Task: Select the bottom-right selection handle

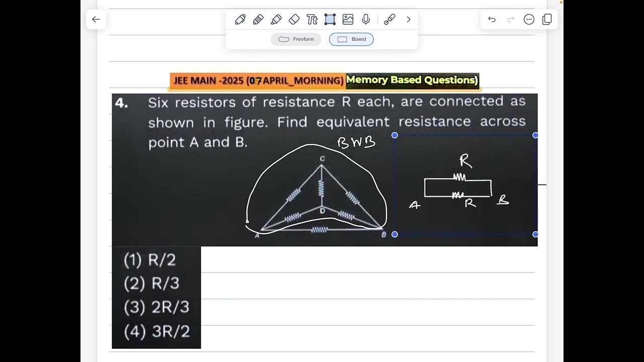Action: [x=535, y=234]
